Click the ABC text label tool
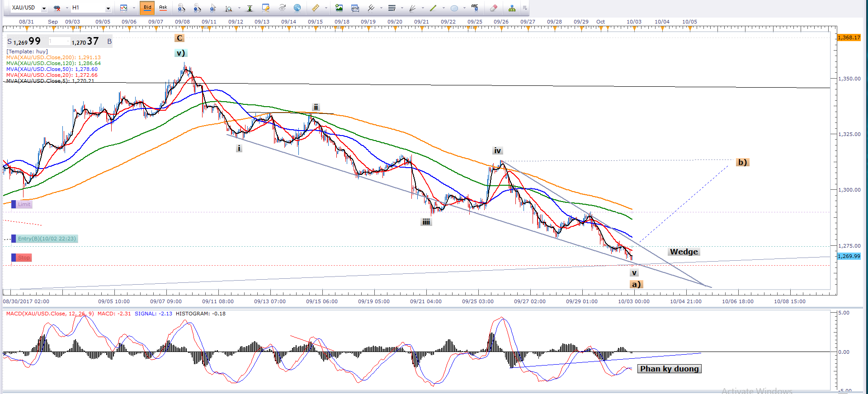 coord(474,8)
